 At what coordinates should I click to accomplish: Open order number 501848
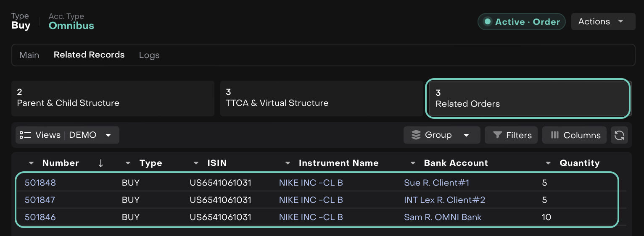pos(40,183)
